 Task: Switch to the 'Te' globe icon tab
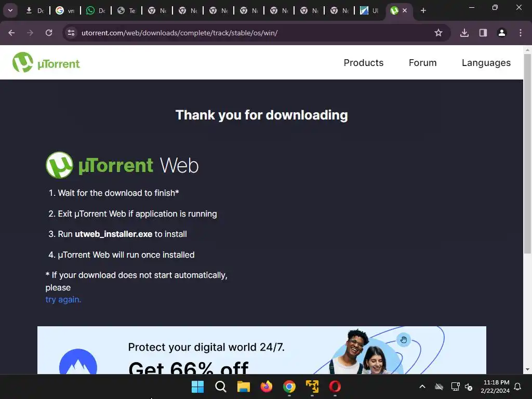coord(126,11)
